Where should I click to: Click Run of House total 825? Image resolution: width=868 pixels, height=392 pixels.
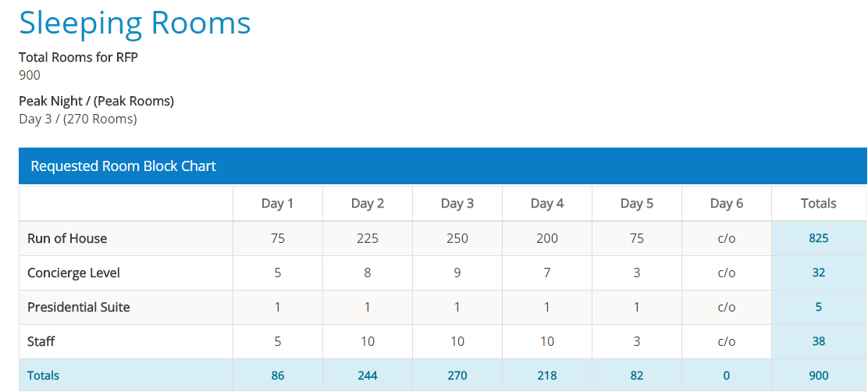818,238
